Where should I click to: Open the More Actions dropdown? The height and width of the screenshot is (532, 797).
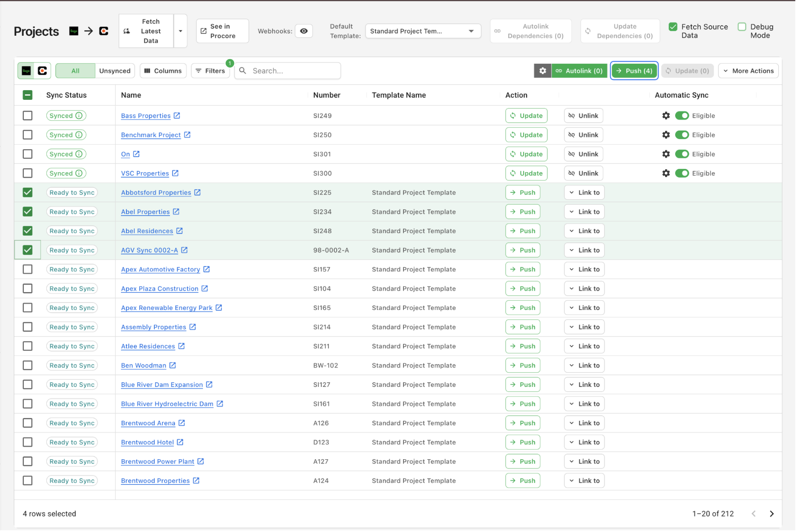tap(748, 71)
